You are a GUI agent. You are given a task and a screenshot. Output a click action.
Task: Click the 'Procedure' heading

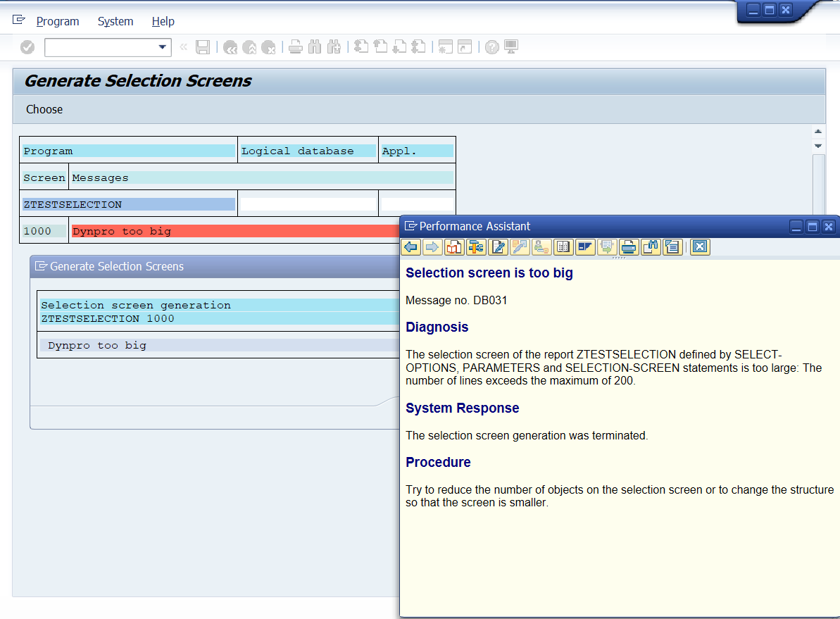(438, 462)
